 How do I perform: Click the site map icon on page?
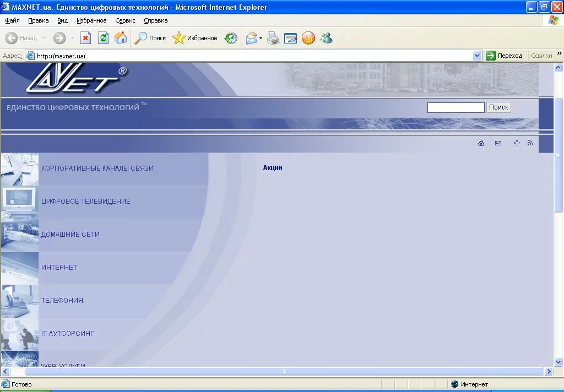[517, 143]
